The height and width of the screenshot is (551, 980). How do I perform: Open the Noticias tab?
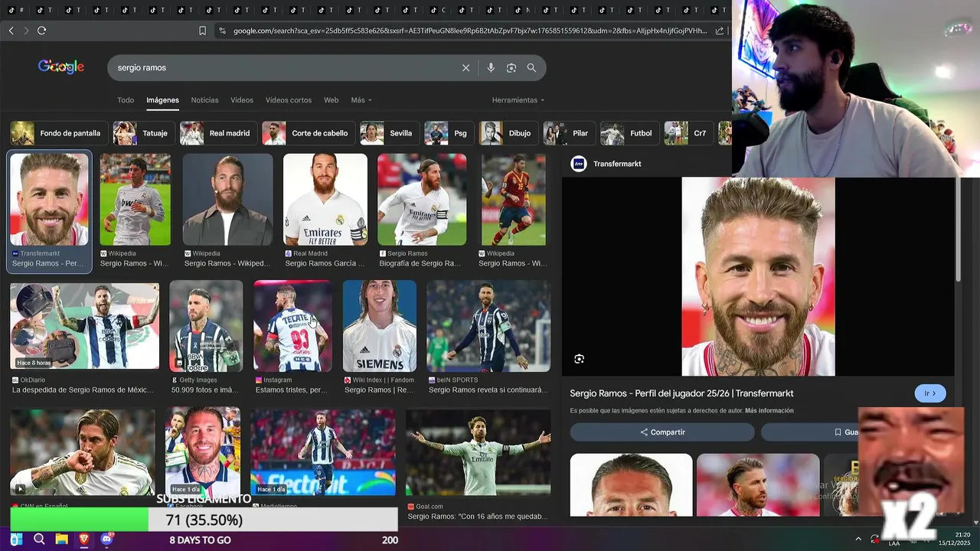[x=204, y=100]
